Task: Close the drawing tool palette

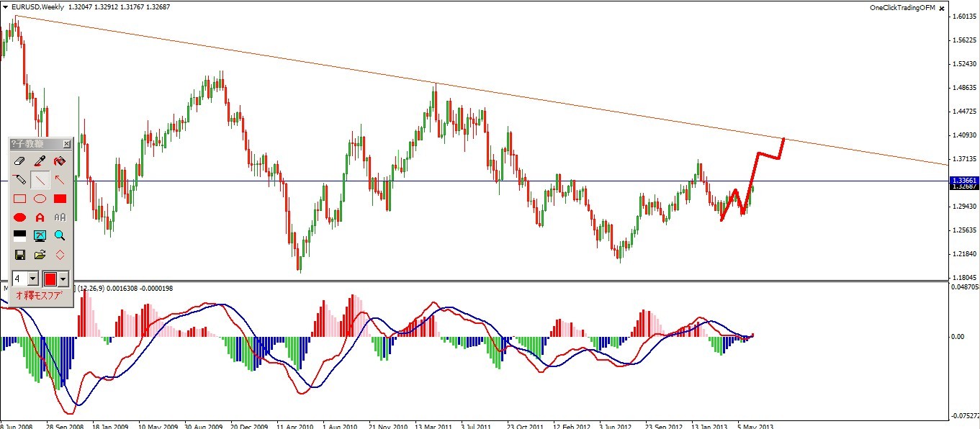Action: click(67, 144)
